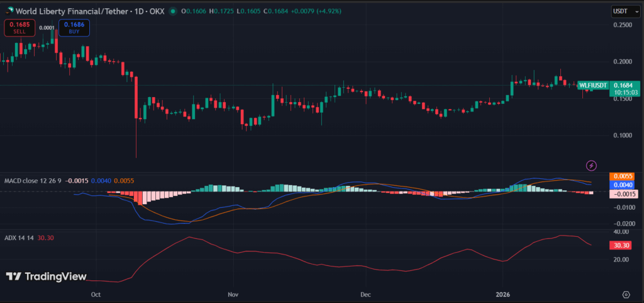644x303 pixels.
Task: Click the pink -0.0015 MACD histogram label
Action: (x=625, y=194)
